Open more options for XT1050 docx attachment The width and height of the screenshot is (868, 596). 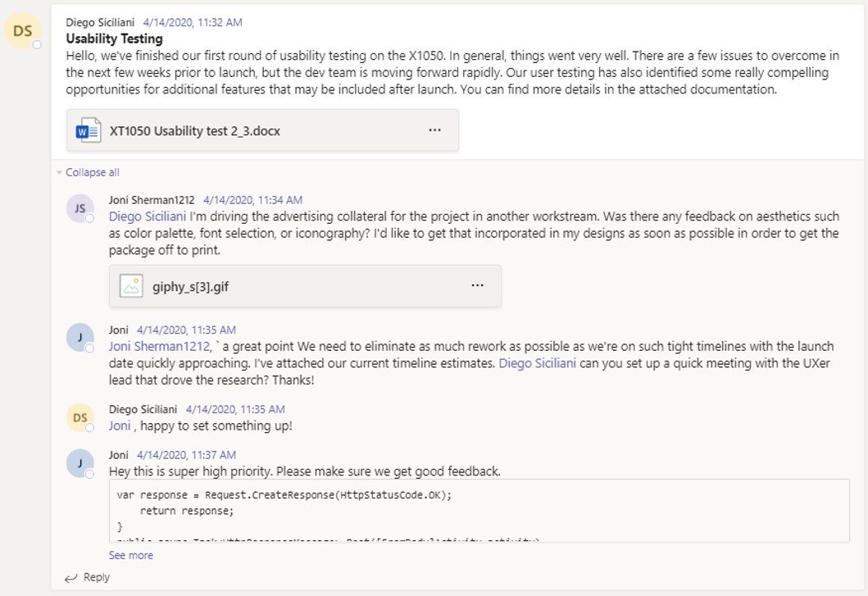pyautogui.click(x=435, y=130)
